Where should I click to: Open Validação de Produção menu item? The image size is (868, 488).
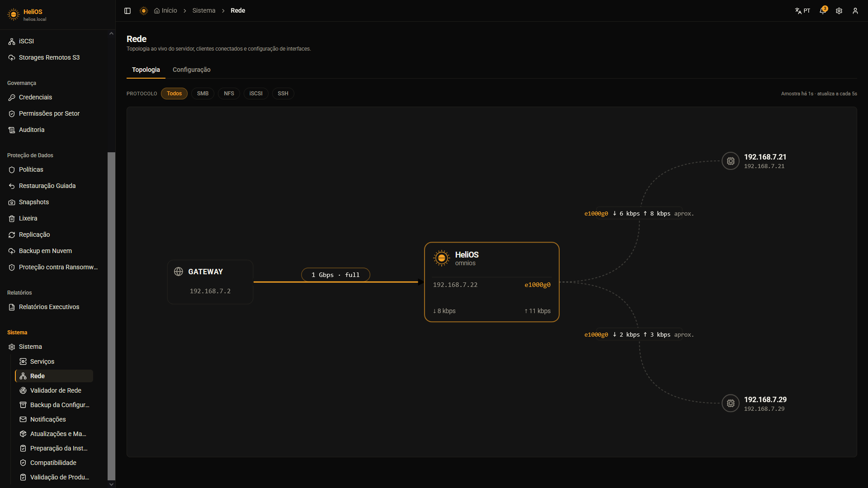(54, 477)
